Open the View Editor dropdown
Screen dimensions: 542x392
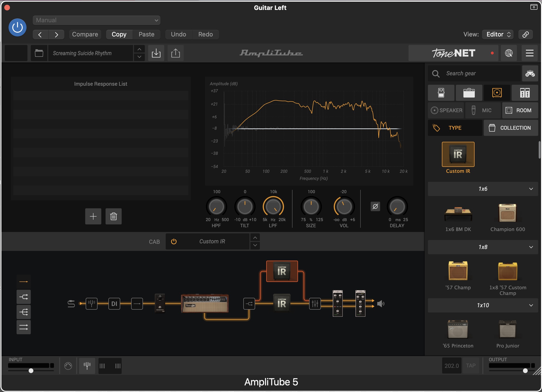(498, 34)
